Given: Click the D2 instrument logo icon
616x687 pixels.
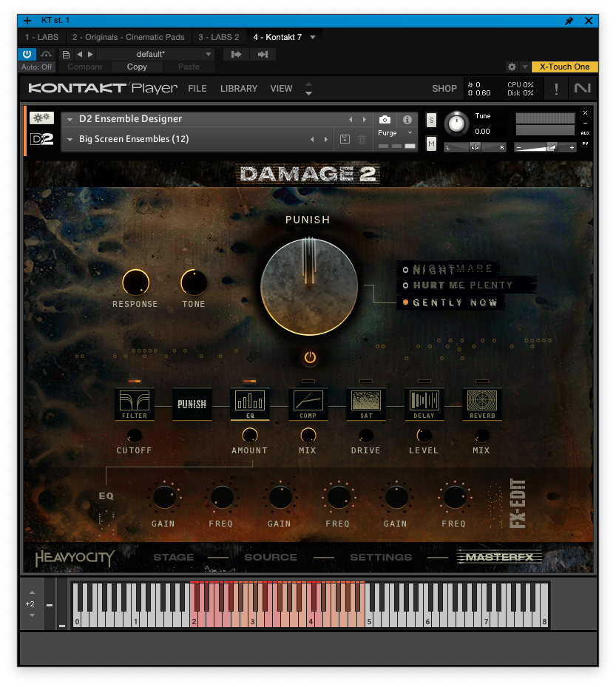Looking at the screenshot, I should 41,139.
